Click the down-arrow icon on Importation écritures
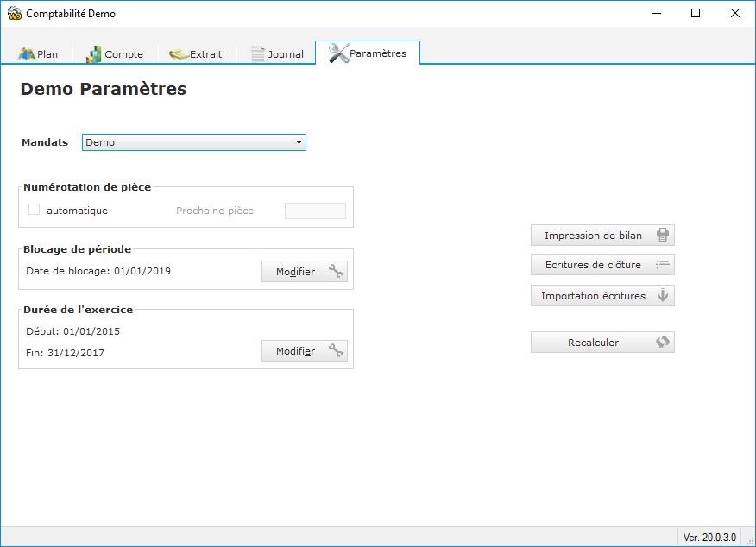Image resolution: width=756 pixels, height=547 pixels. click(x=663, y=295)
